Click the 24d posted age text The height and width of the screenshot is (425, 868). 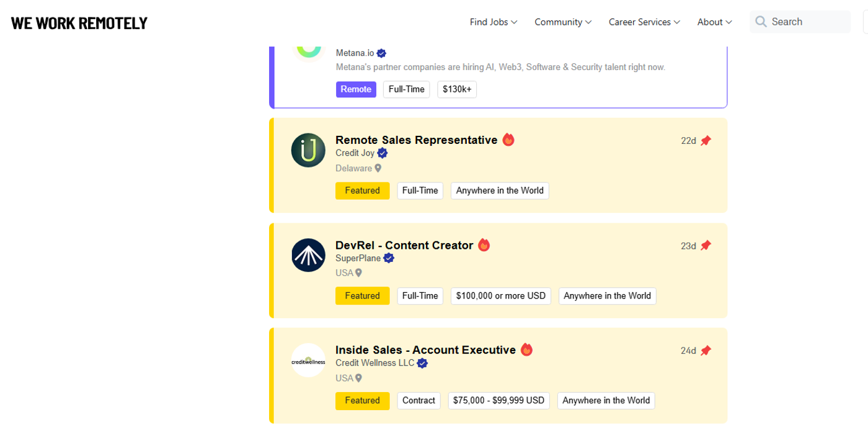[688, 351]
